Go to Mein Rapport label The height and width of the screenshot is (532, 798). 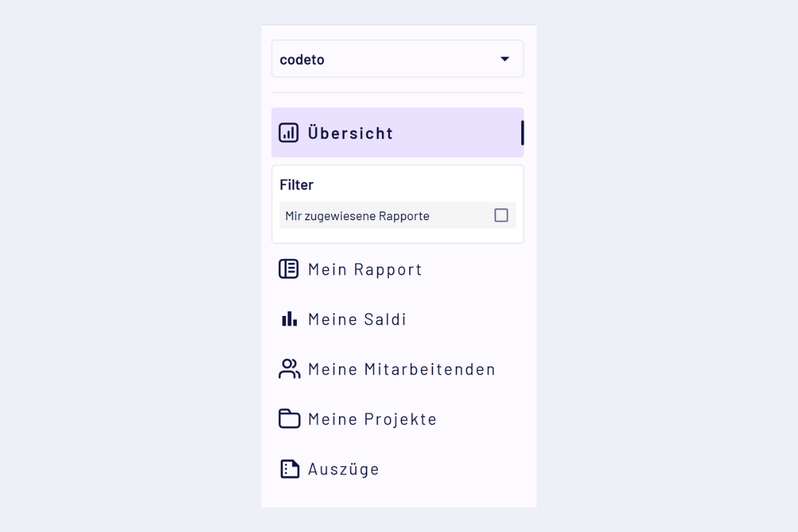click(365, 269)
